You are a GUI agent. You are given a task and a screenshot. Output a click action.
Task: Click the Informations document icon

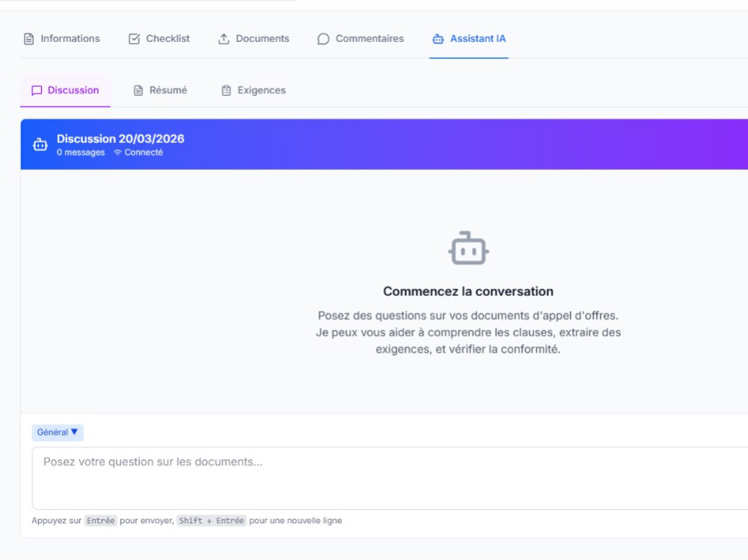(x=28, y=39)
